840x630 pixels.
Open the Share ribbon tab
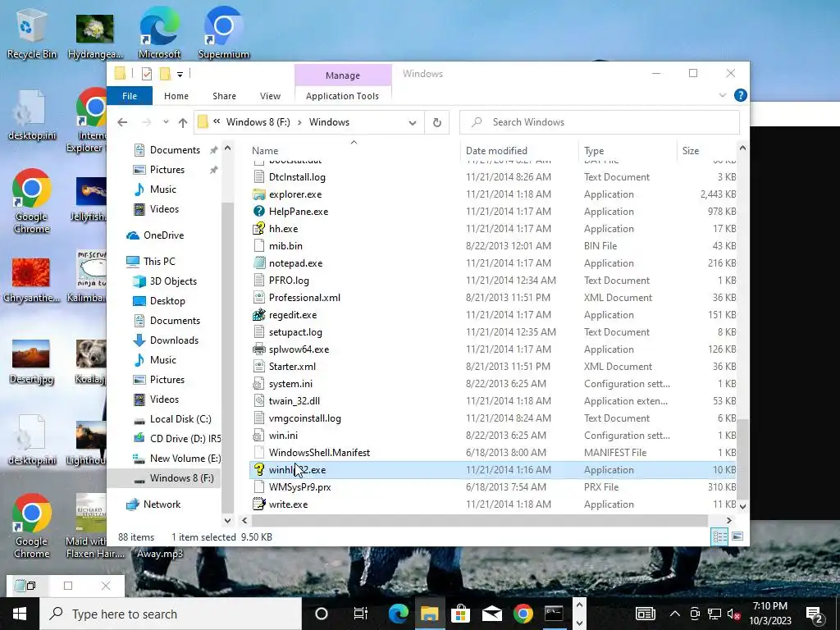[x=224, y=96]
